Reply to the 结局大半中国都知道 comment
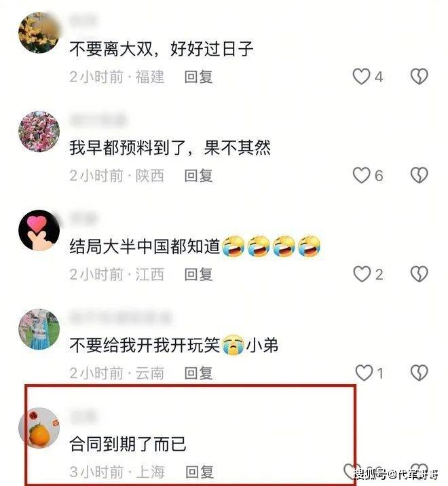Image resolution: width=448 pixels, height=486 pixels. tap(198, 274)
